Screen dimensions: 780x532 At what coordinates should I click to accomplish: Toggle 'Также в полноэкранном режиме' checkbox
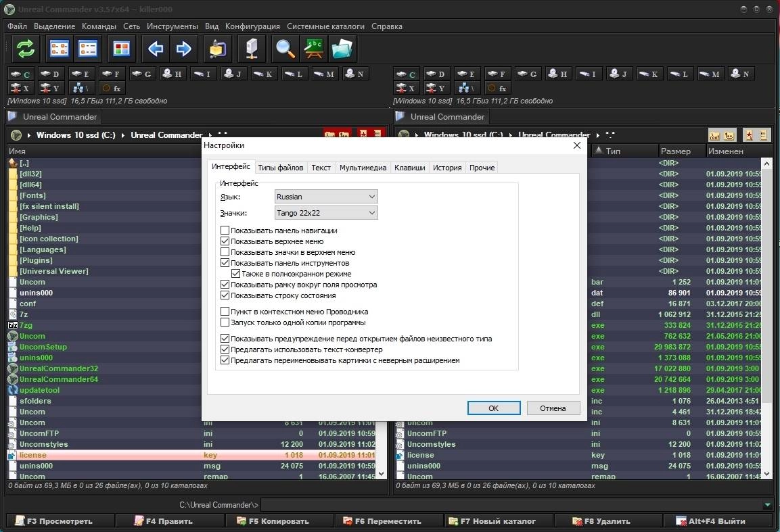coord(236,274)
